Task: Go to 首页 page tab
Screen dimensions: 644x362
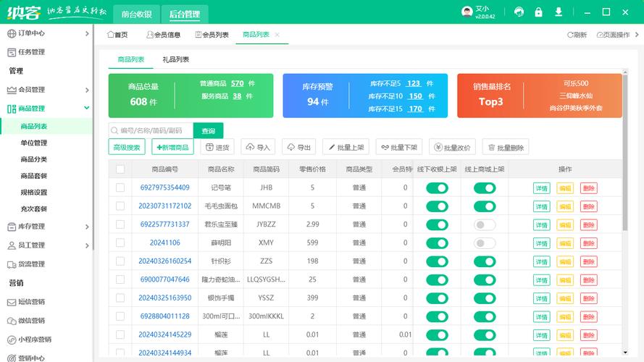Action: (117, 35)
